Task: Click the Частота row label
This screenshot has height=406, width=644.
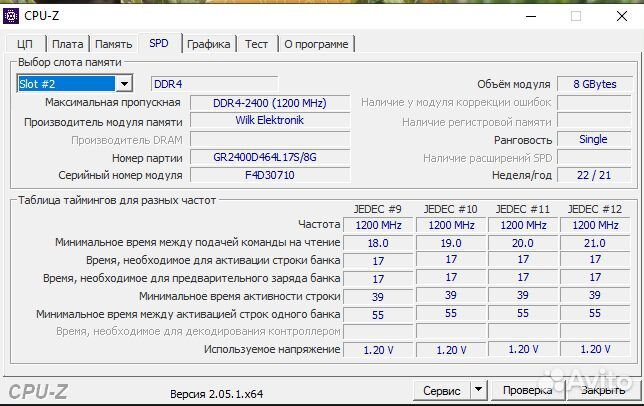Action: click(319, 224)
